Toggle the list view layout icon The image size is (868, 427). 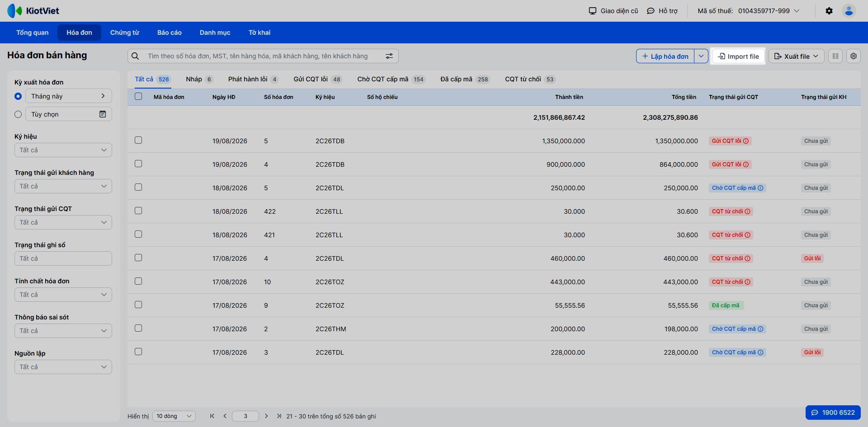(835, 56)
